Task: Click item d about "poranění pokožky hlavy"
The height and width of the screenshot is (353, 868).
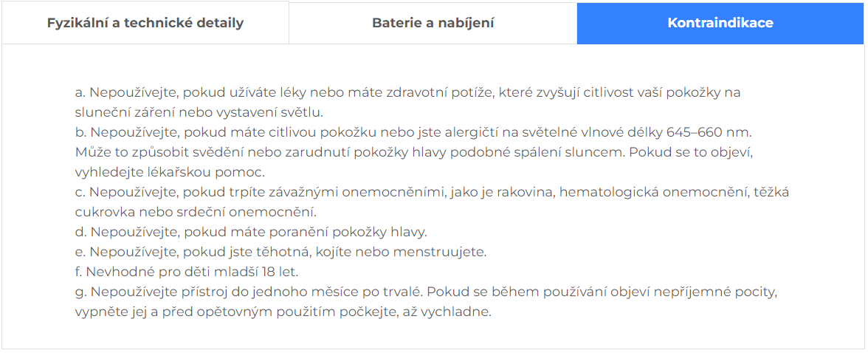Action: coord(251,233)
